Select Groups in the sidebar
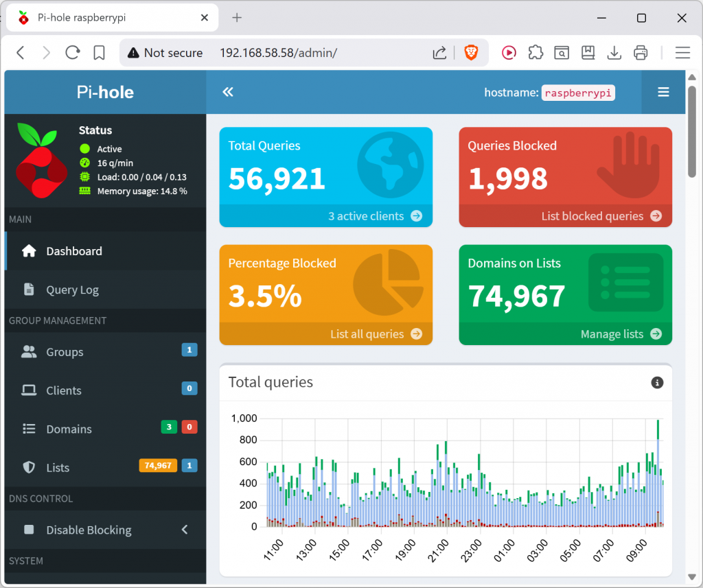Image resolution: width=703 pixels, height=588 pixels. tap(65, 352)
